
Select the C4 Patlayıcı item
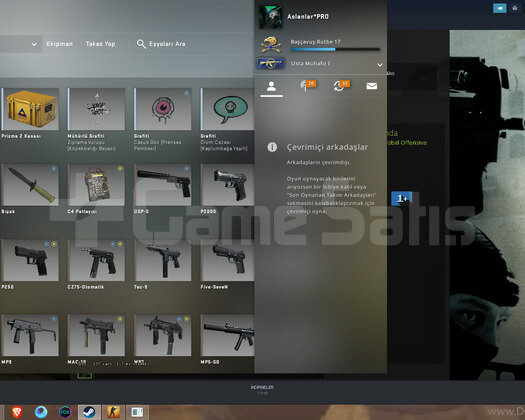pyautogui.click(x=96, y=185)
